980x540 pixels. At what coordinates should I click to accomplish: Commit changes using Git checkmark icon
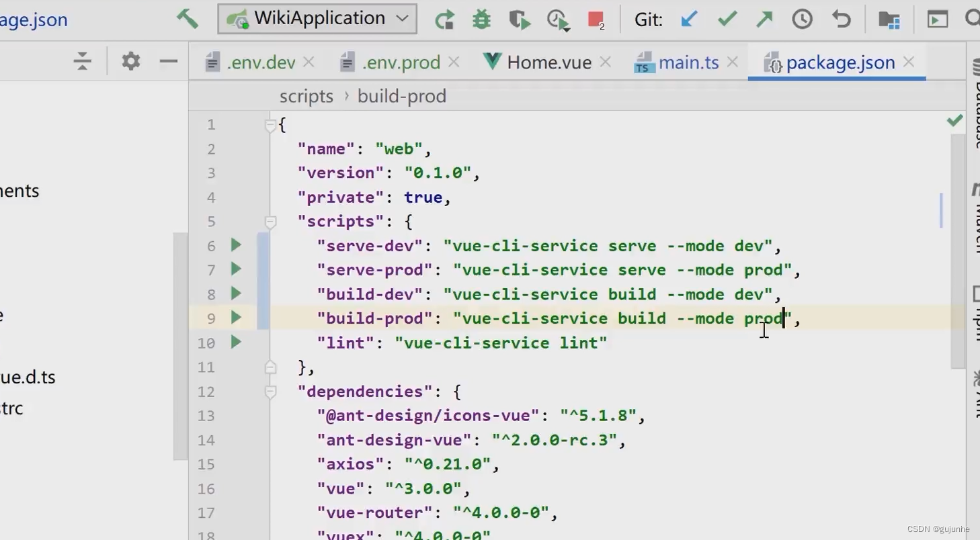(727, 19)
